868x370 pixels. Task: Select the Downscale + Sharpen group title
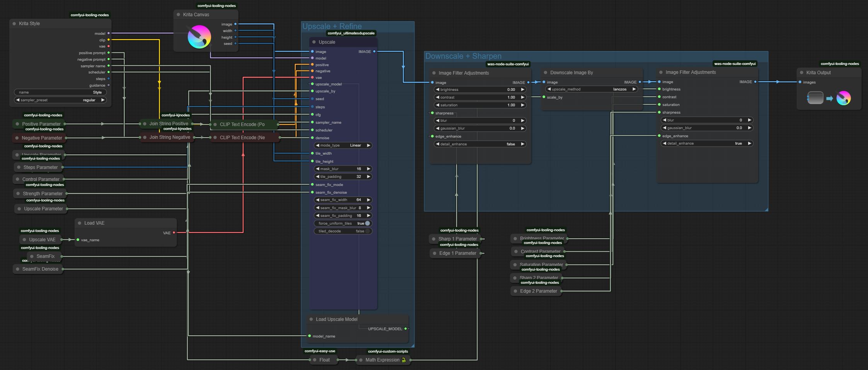pyautogui.click(x=463, y=56)
